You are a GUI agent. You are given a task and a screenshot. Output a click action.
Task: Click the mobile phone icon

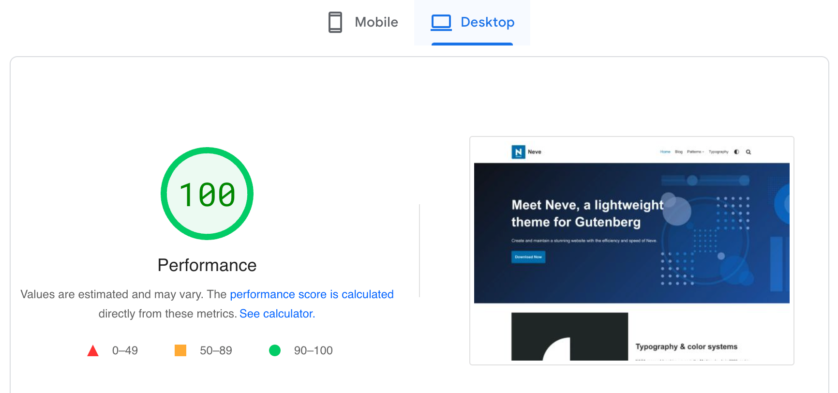pos(335,22)
